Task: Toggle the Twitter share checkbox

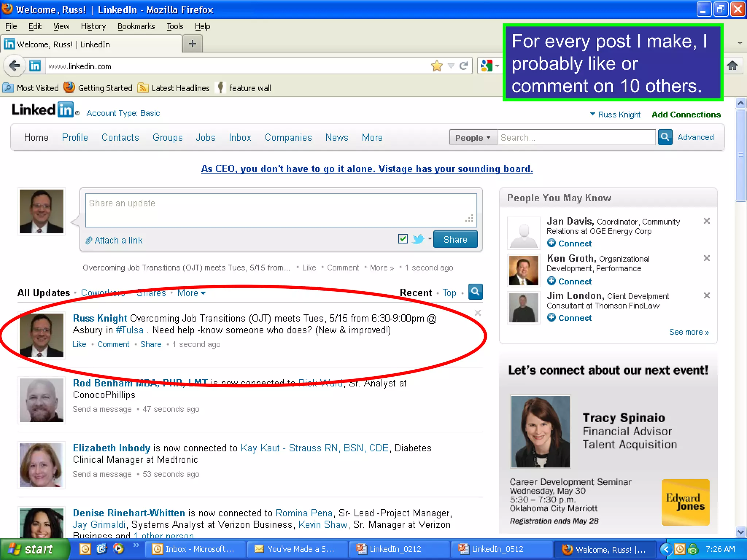Action: click(x=403, y=239)
